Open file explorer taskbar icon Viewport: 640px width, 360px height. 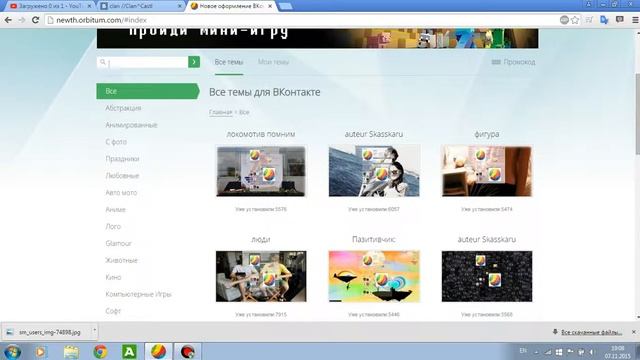71,351
